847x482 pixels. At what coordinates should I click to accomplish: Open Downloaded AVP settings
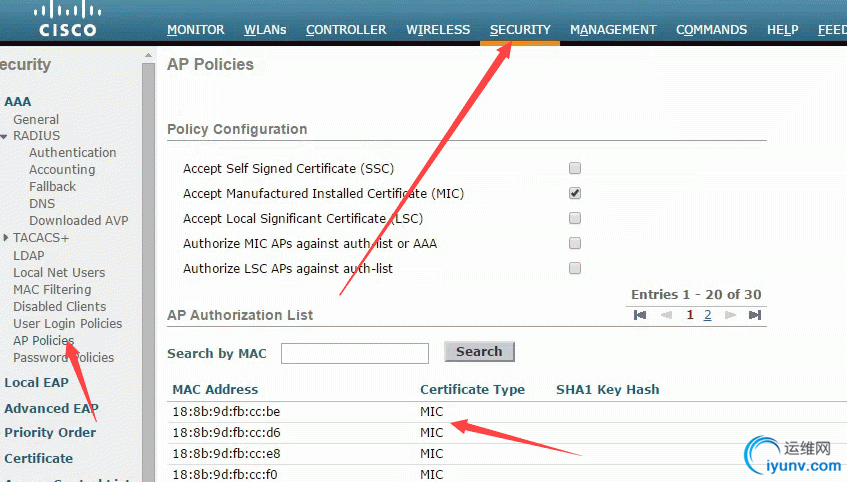pyautogui.click(x=79, y=220)
